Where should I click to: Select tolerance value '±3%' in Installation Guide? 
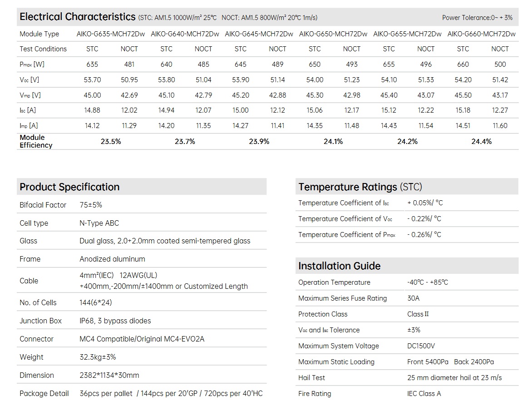coord(414,330)
